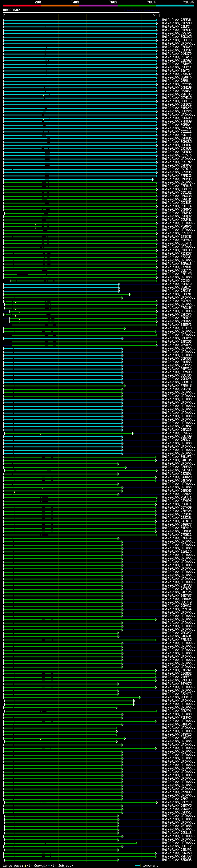Click the Large gaps legend text
The width and height of the screenshot is (197, 868).
pos(38,866)
